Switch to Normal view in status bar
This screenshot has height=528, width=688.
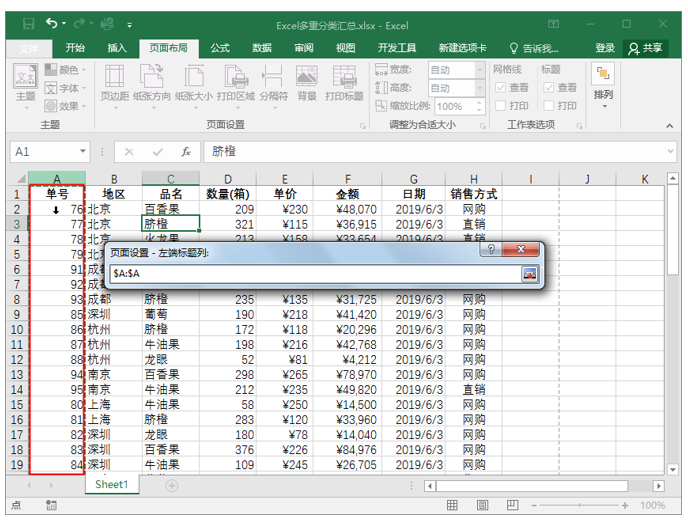click(x=452, y=506)
